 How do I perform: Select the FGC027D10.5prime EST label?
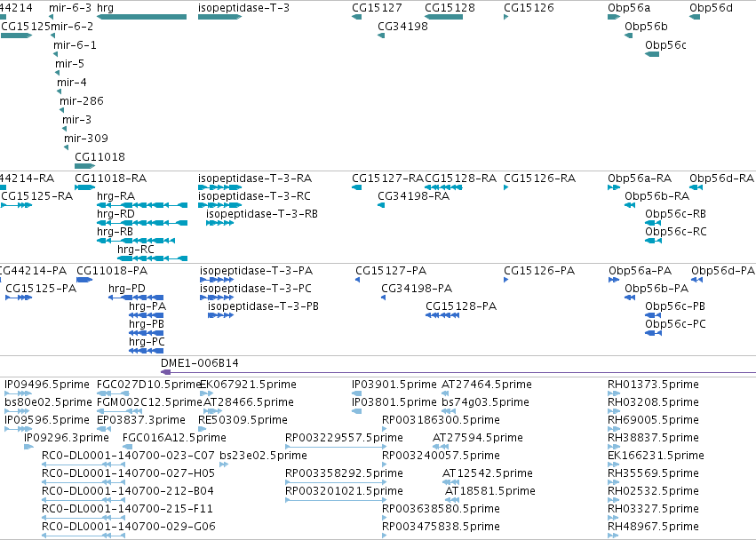[x=149, y=385]
